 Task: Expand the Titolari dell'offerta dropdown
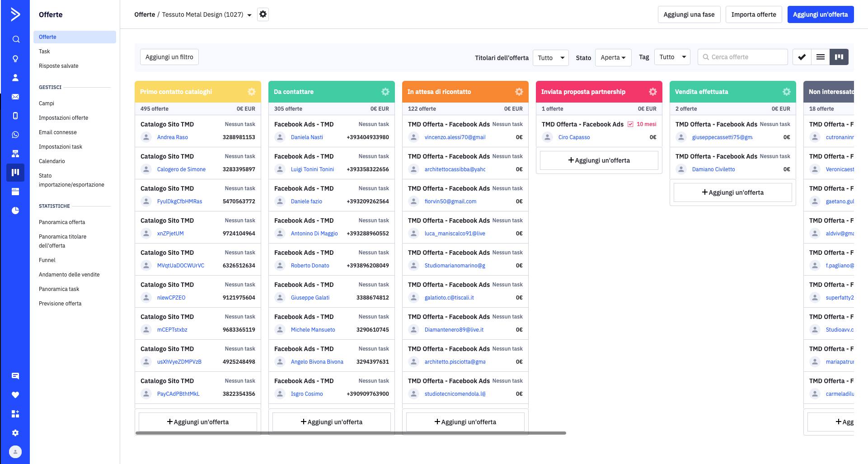(550, 57)
